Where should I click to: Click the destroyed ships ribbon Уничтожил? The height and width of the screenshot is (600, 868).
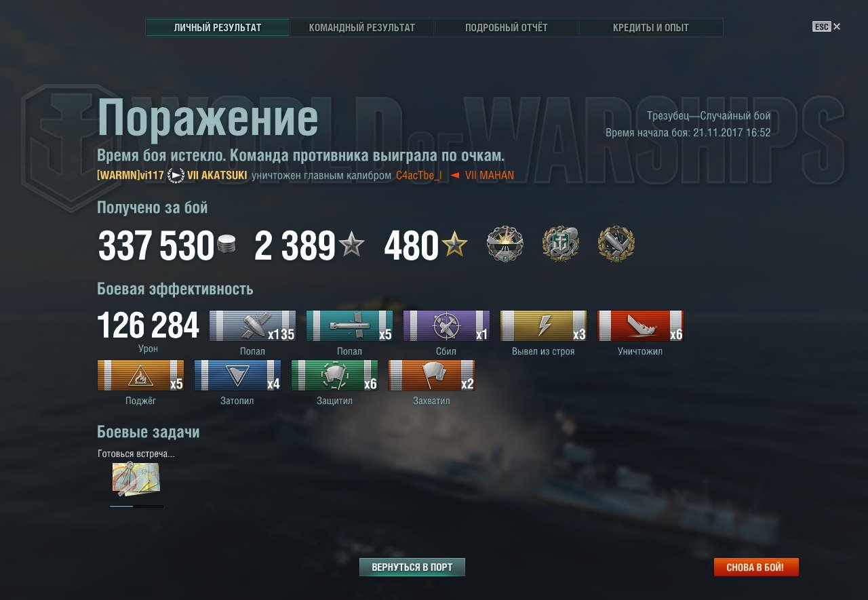click(x=640, y=325)
